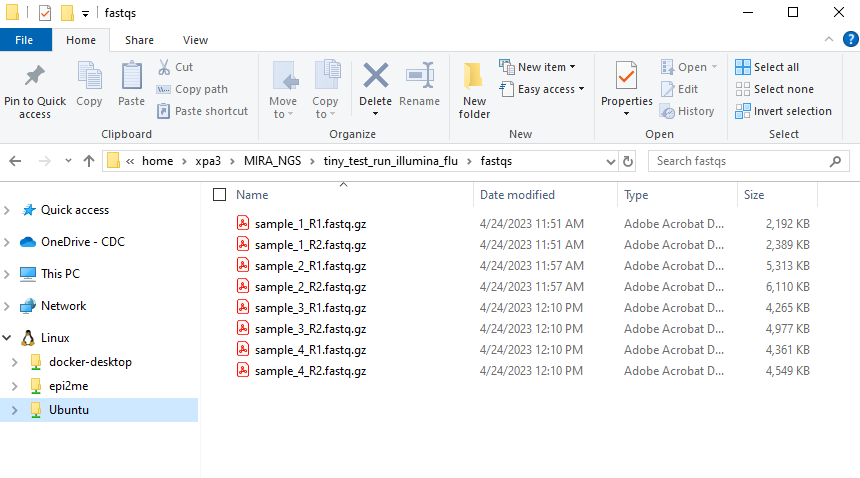Image resolution: width=860 pixels, height=478 pixels.
Task: Open Quick Access Toolbar customize dropdown
Action: coord(85,13)
